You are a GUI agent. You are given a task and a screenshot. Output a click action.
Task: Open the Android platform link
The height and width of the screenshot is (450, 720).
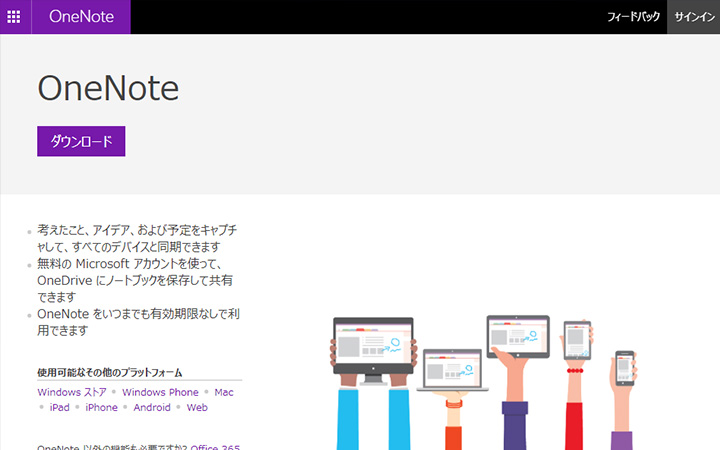152,407
